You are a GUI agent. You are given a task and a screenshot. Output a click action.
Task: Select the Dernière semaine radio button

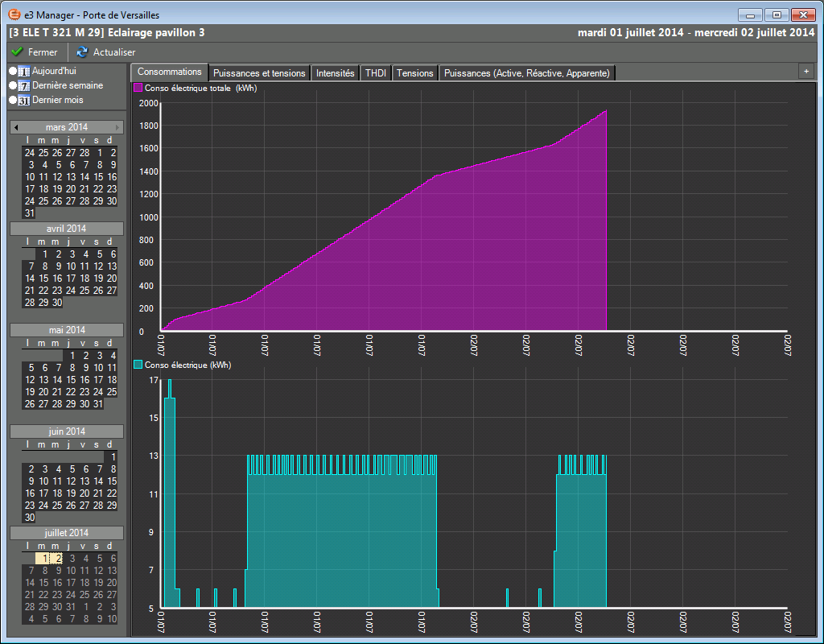coord(12,85)
